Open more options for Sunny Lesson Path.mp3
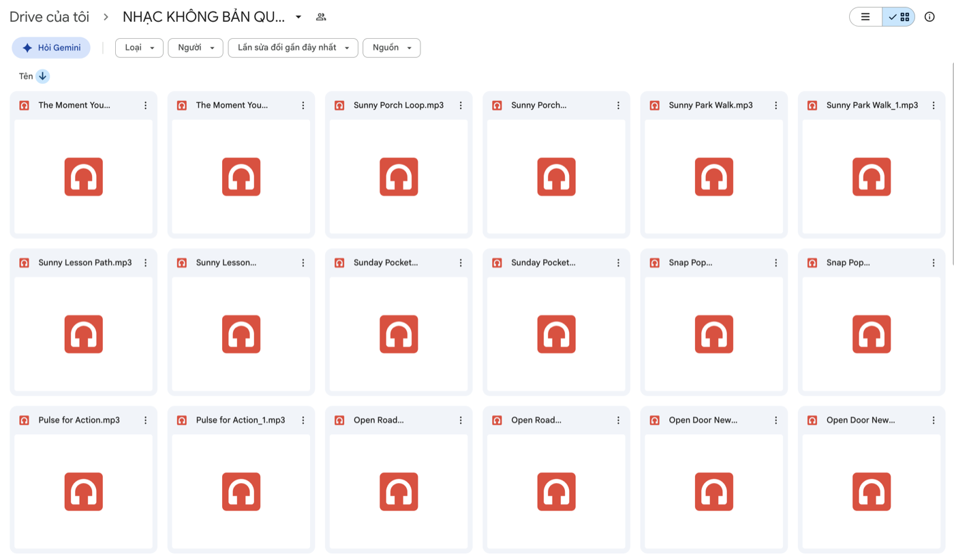 tap(146, 263)
